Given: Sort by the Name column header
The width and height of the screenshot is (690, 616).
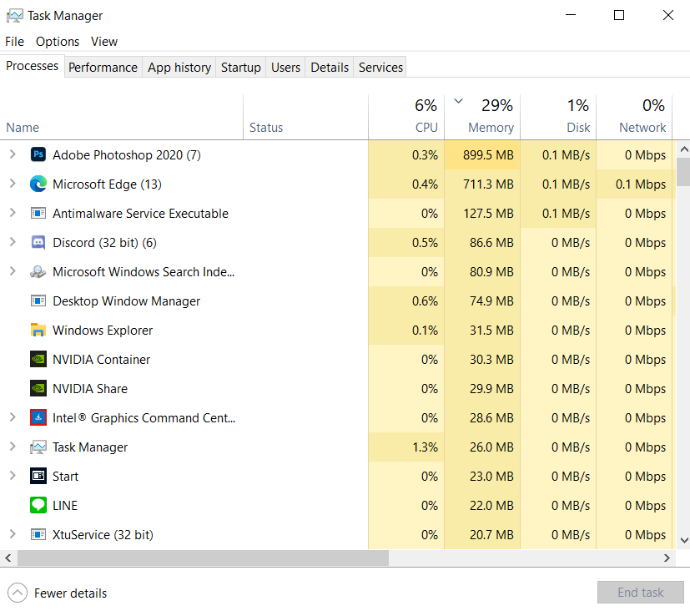Looking at the screenshot, I should pos(122,117).
